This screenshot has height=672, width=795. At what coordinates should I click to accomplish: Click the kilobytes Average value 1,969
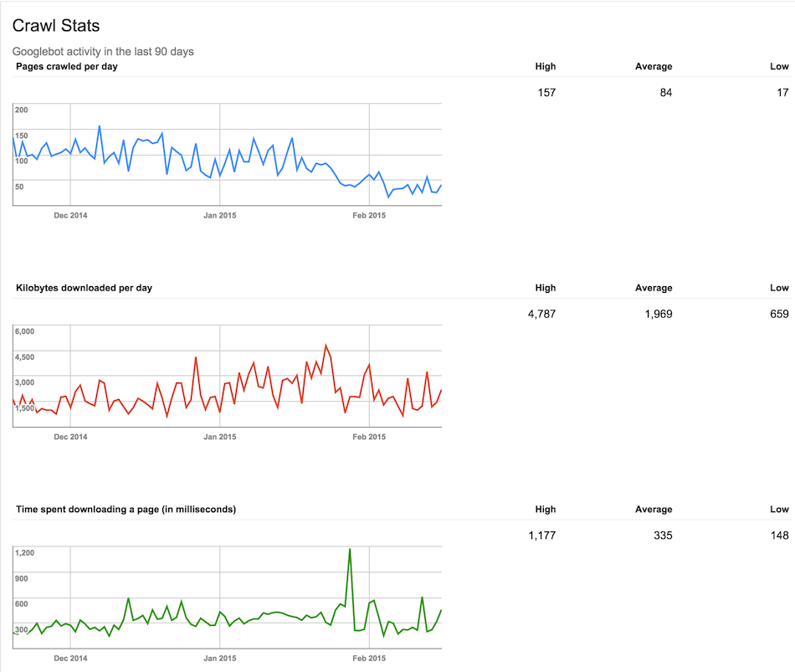(658, 314)
